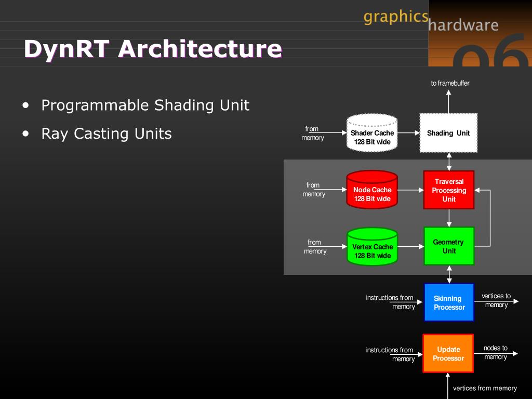Click the 'vertices from memory' label
The width and height of the screenshot is (532, 399).
click(x=485, y=388)
